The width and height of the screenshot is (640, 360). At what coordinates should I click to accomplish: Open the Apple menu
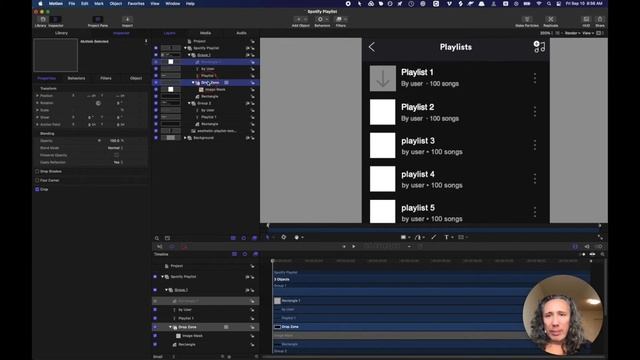(40, 4)
